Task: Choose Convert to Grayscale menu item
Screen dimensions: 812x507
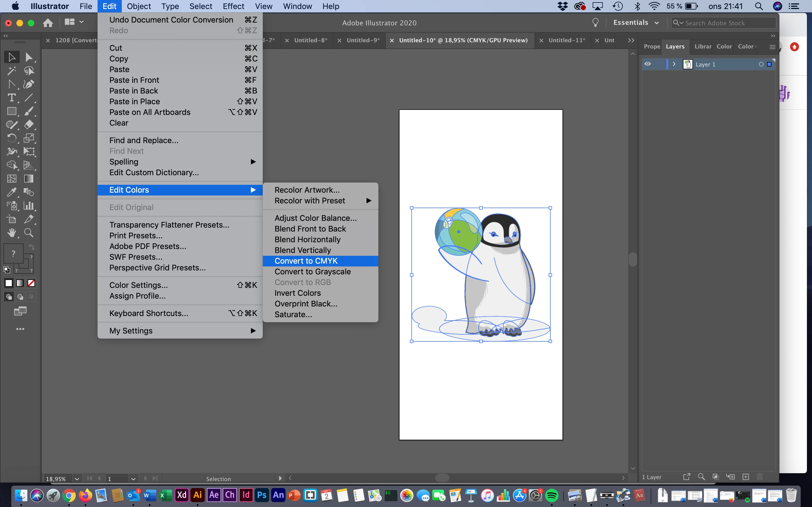Action: 312,272
